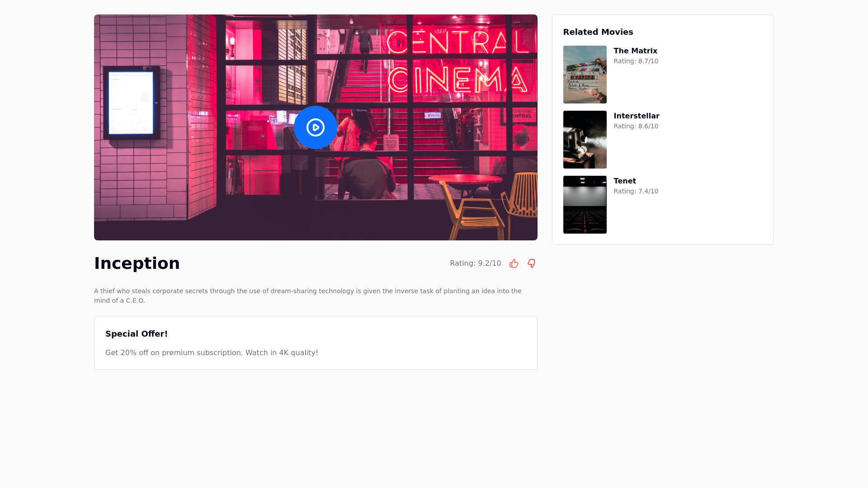Image resolution: width=868 pixels, height=488 pixels.
Task: Click the Inception plot description text
Action: [307, 296]
